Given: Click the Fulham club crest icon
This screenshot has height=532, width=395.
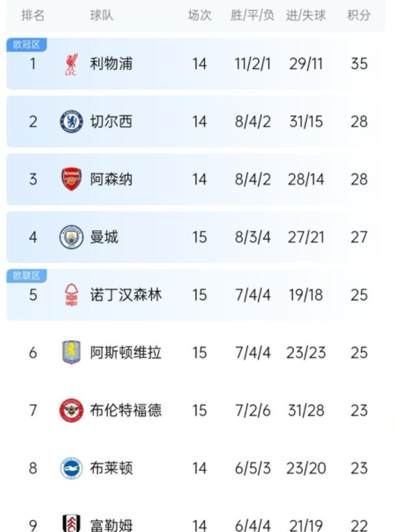Looking at the screenshot, I should coord(71,523).
